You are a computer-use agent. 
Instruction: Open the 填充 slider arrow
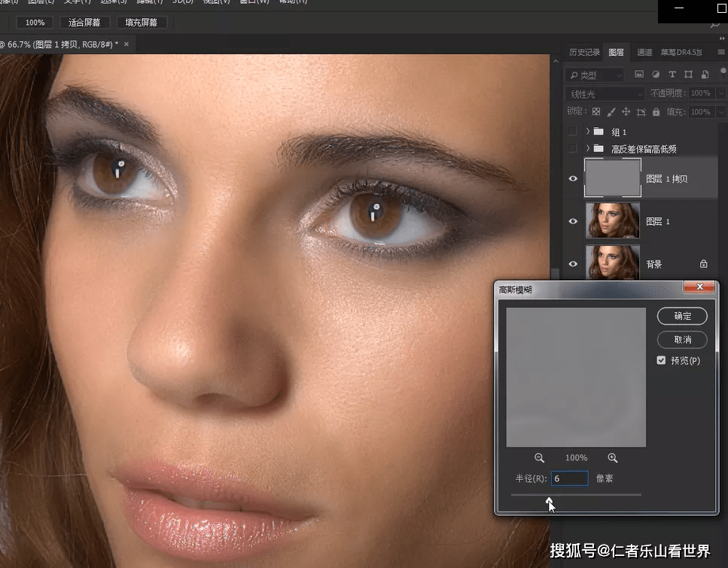tap(721, 112)
